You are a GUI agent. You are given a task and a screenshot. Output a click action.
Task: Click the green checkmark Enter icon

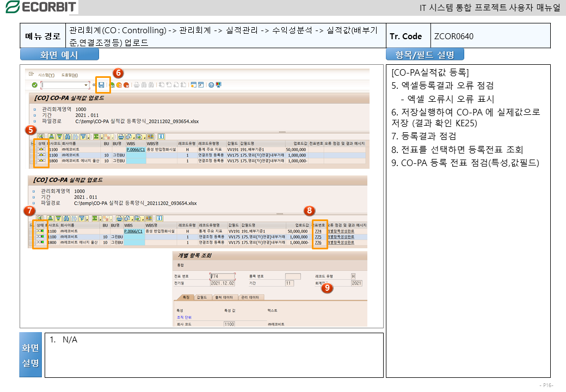coord(35,85)
